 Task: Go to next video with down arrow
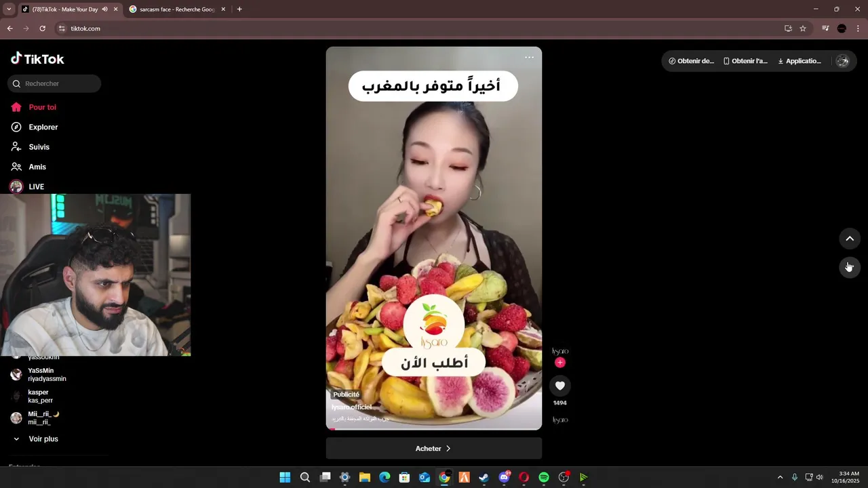(x=849, y=267)
